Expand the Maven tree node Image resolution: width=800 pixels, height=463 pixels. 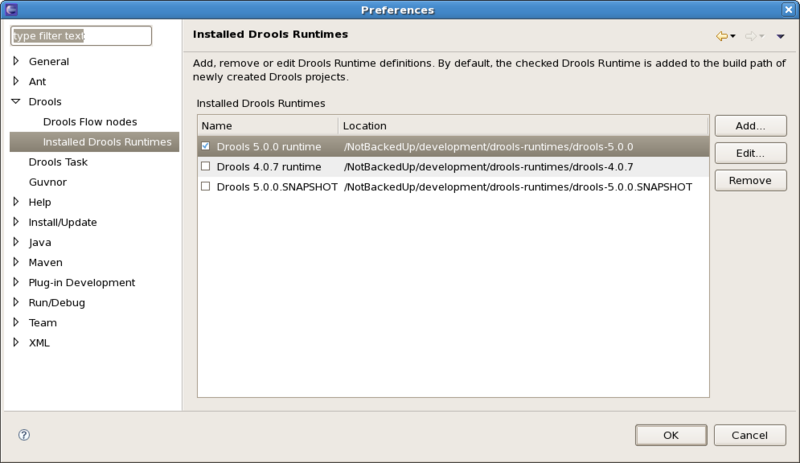tap(16, 262)
